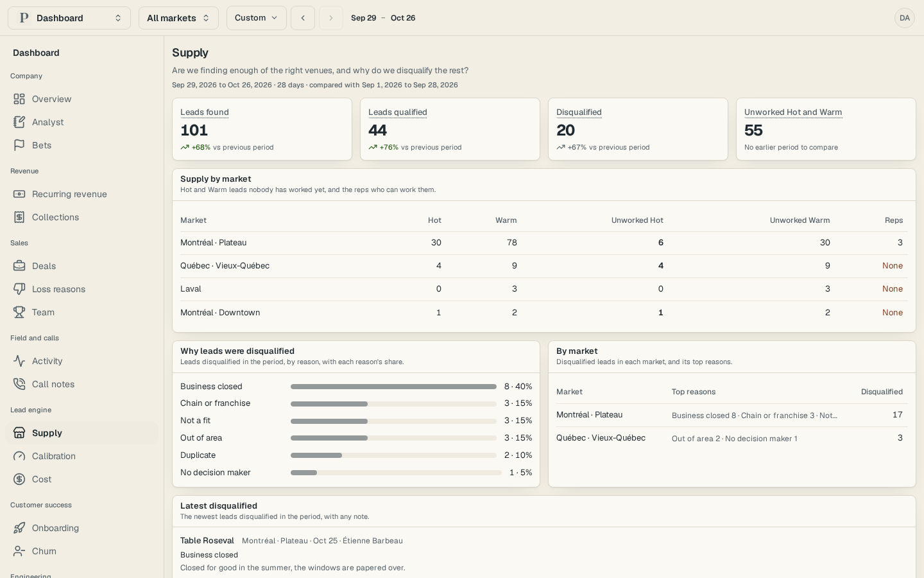Click the next date period arrow
Image resolution: width=924 pixels, height=578 pixels.
(x=331, y=18)
